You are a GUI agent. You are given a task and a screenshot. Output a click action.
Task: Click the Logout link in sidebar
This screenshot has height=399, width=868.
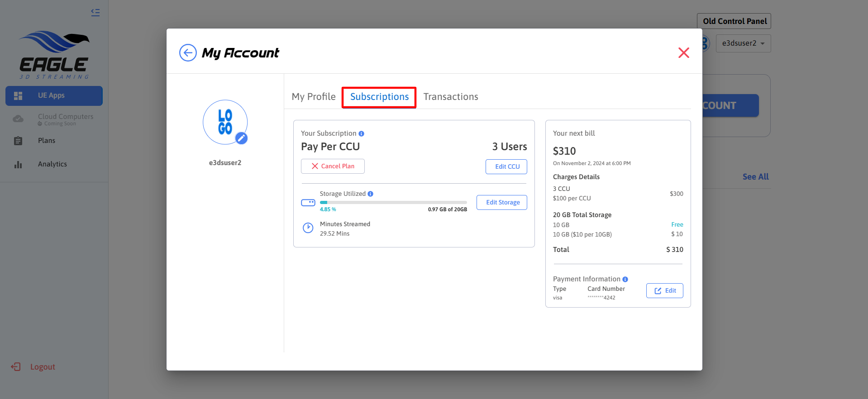42,367
